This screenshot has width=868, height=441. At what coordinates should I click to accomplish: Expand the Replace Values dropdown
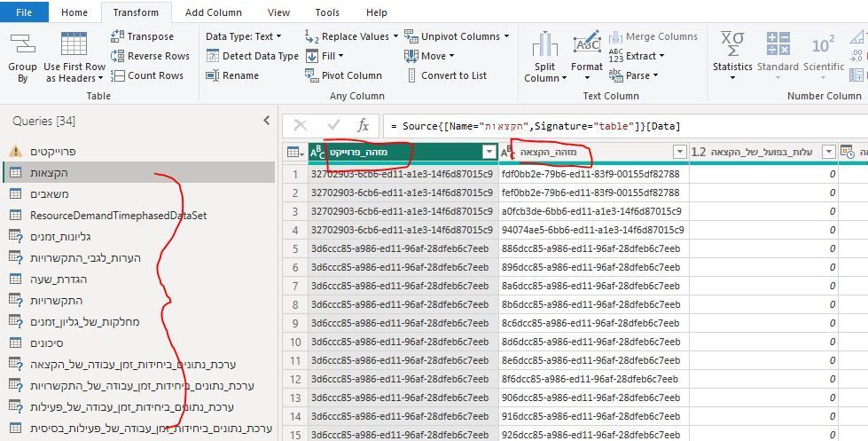pos(395,36)
